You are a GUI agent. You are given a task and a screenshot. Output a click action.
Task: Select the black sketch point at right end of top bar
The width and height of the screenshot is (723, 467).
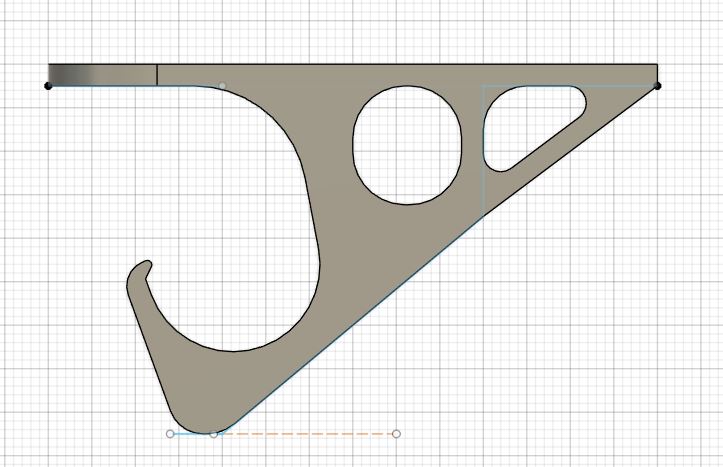tap(658, 86)
